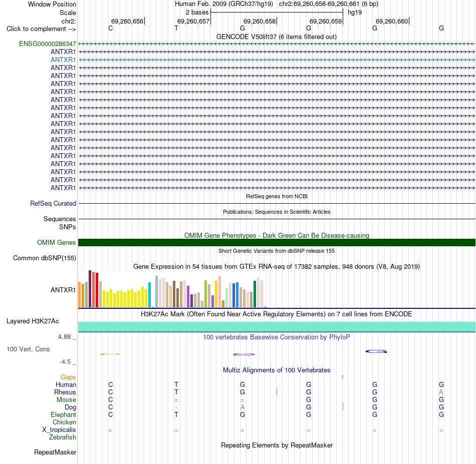
Task: Select the Mouse species row label
Action: tap(67, 400)
